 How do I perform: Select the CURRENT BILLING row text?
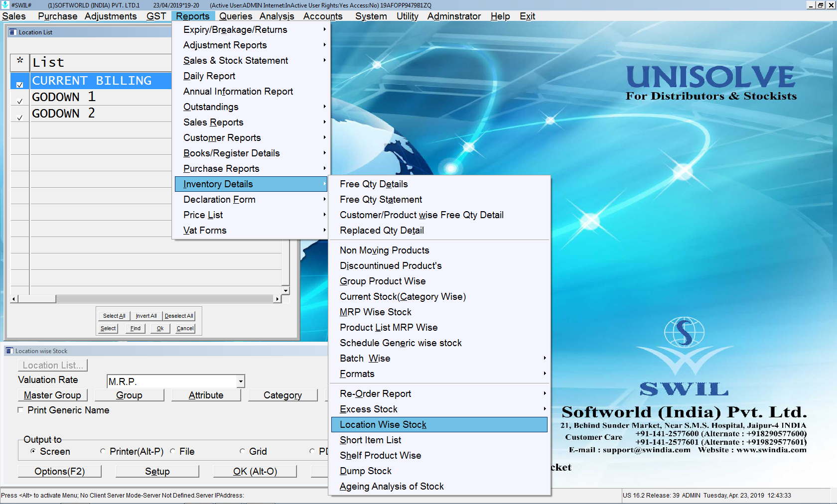[x=92, y=80]
